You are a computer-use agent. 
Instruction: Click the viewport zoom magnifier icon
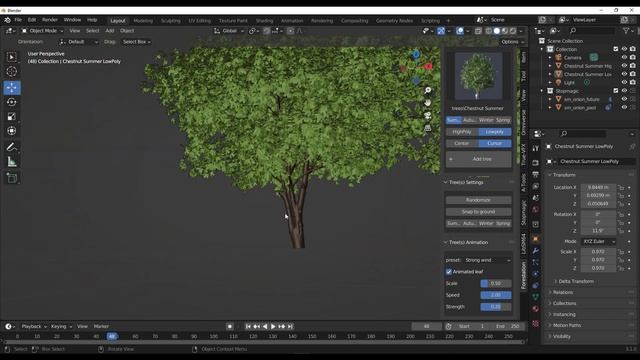pyautogui.click(x=427, y=90)
